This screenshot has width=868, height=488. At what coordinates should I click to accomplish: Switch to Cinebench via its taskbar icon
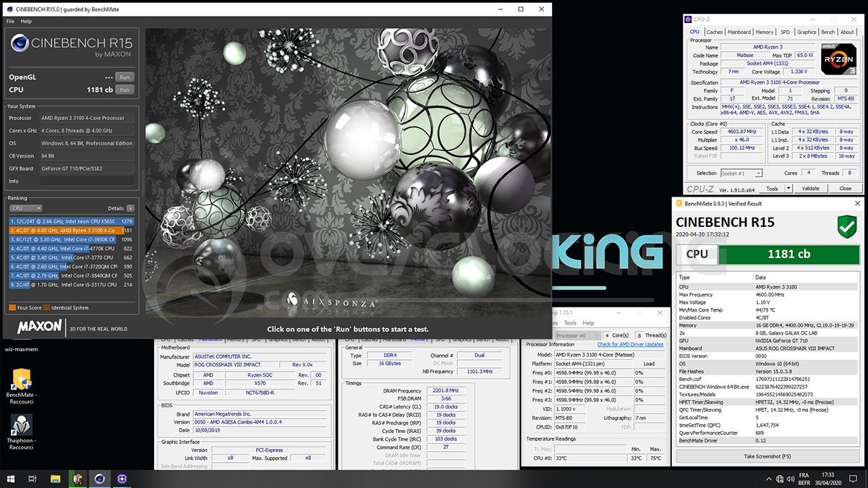click(99, 478)
